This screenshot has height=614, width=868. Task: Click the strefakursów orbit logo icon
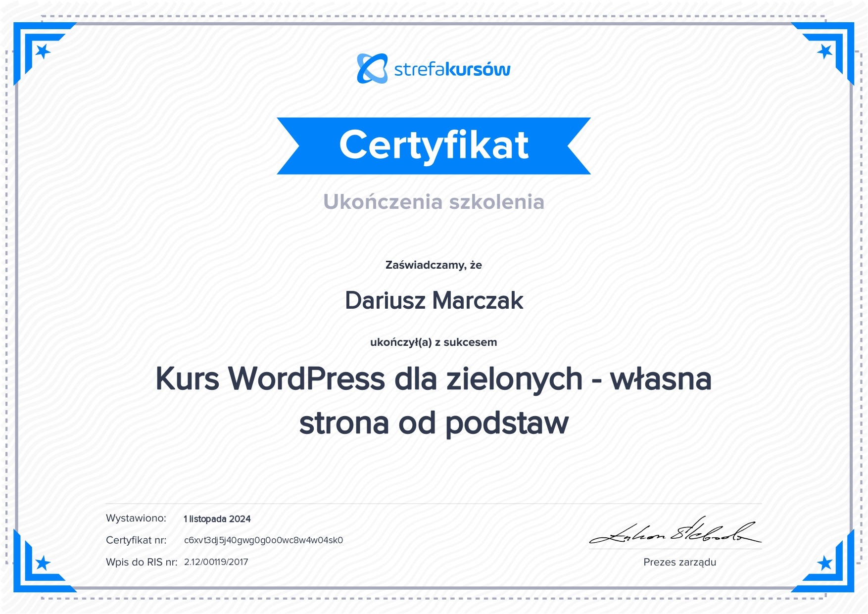coord(372,69)
